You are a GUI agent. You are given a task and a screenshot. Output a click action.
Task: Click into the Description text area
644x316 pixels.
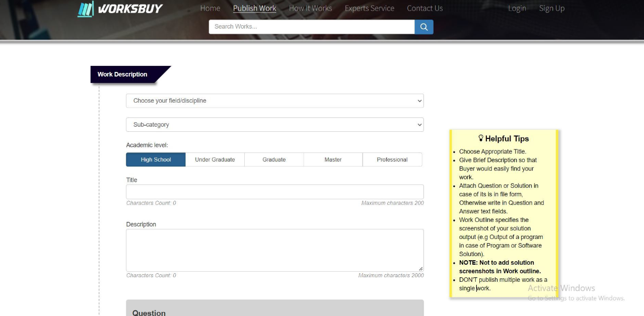[274, 250]
